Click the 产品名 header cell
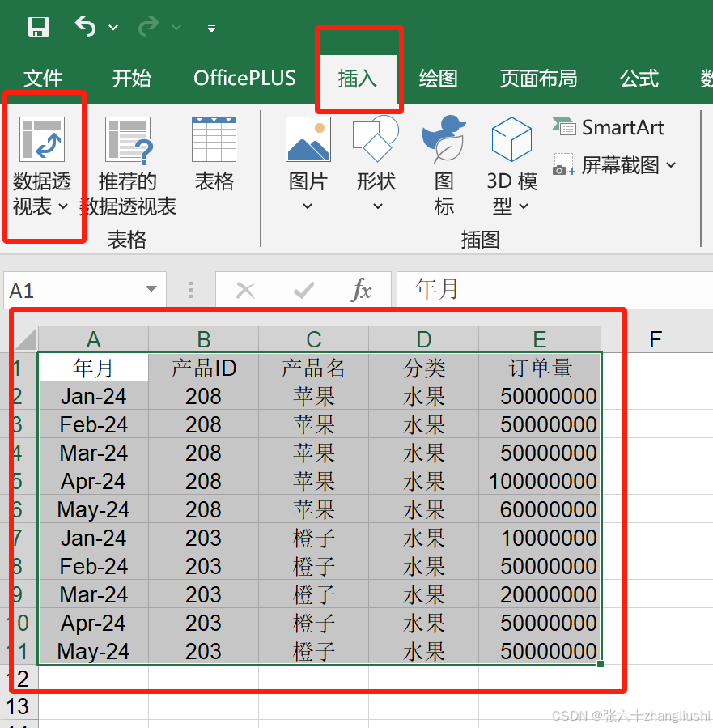Viewport: 713px width, 728px height. click(x=313, y=368)
